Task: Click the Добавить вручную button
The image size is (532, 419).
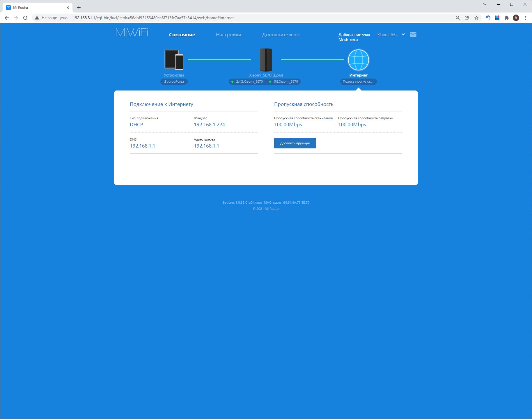Action: (x=295, y=143)
